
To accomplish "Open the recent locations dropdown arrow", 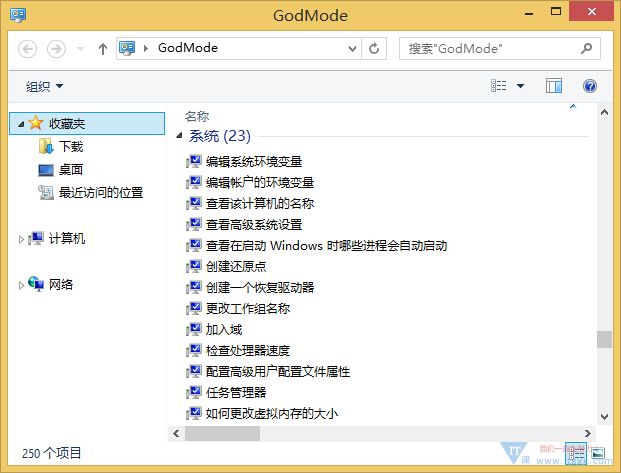I will point(80,49).
